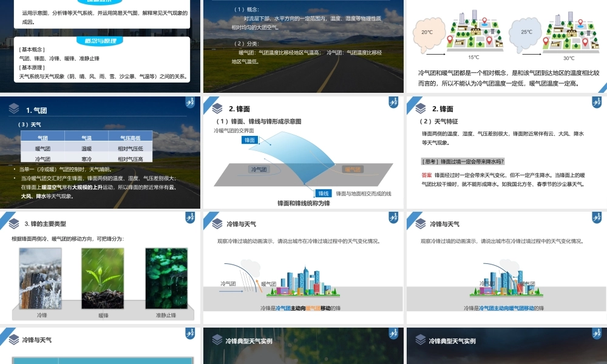Select the 概念与原理 teal pill badge
Viewport: 607px width, 364px height.
click(99, 40)
